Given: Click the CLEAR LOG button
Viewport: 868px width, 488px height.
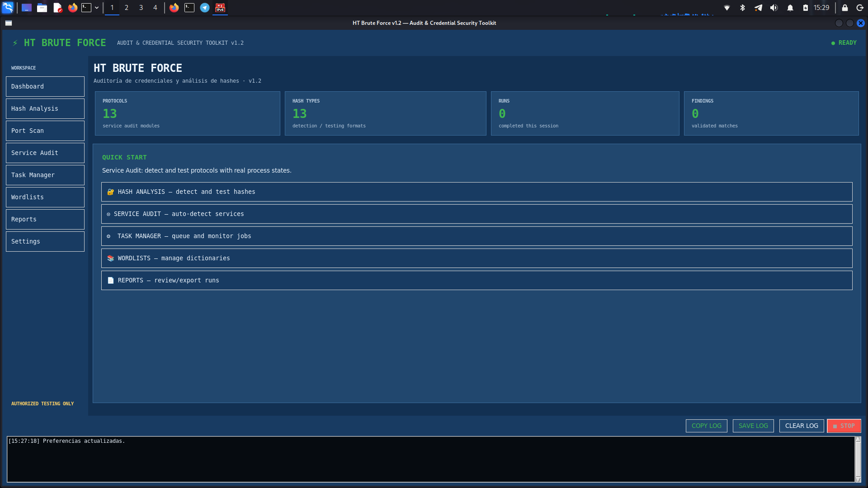Looking at the screenshot, I should click(x=802, y=426).
